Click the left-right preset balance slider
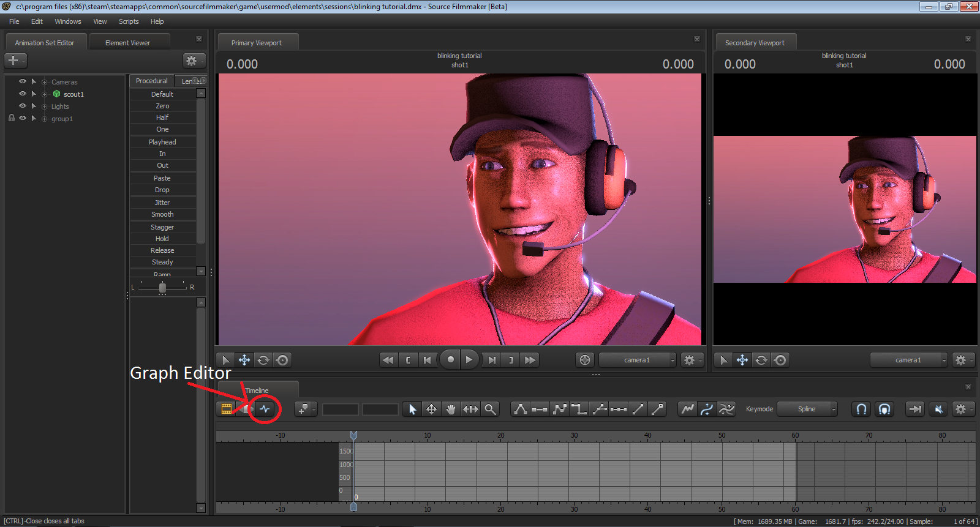The image size is (980, 527). pos(162,287)
